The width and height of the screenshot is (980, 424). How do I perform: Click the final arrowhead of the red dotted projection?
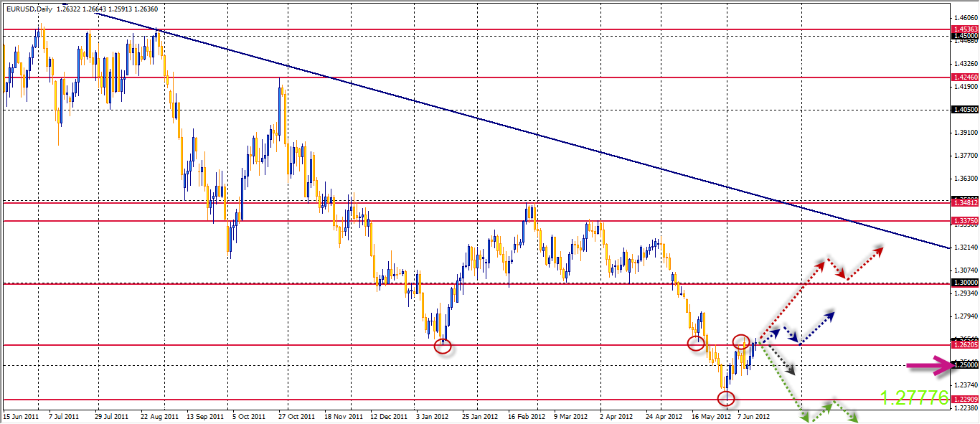pyautogui.click(x=879, y=249)
